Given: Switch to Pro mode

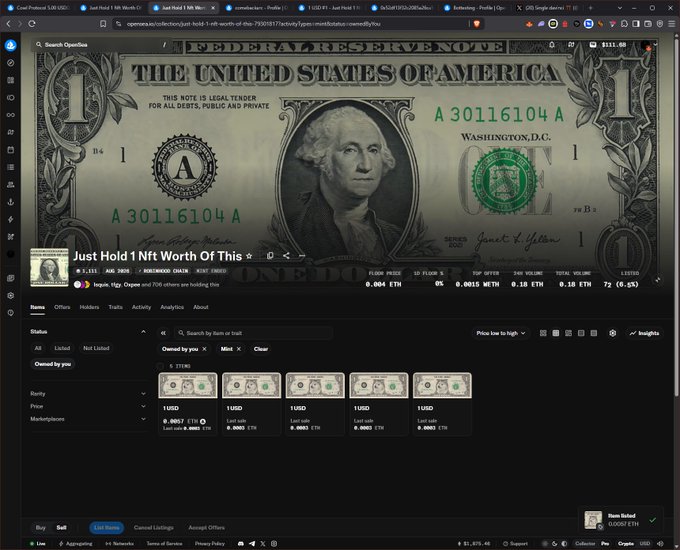Looking at the screenshot, I should point(605,543).
